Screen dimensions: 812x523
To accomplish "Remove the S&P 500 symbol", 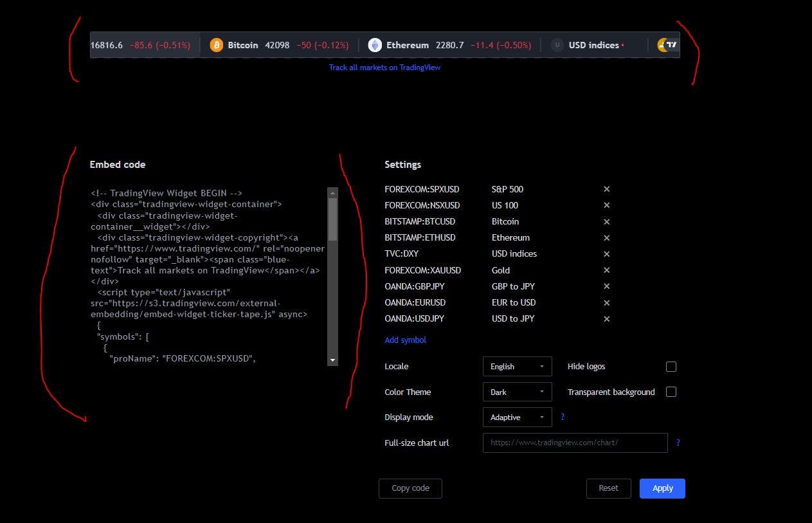I will [606, 189].
